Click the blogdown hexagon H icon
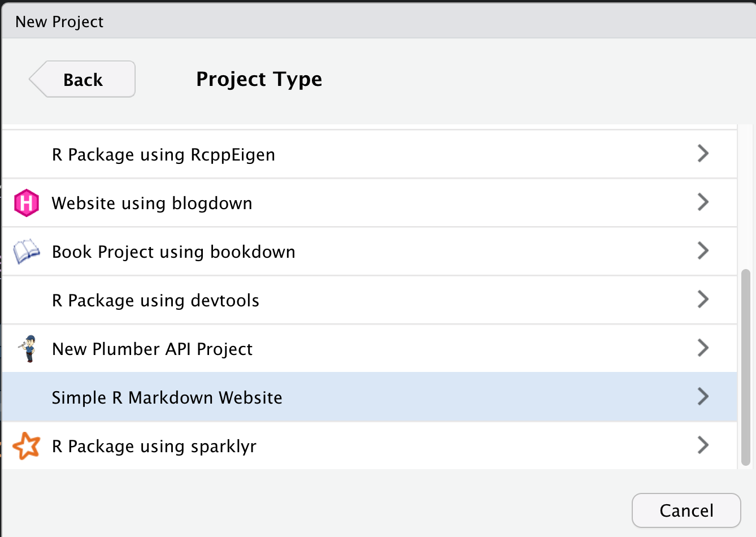This screenshot has width=756, height=537. click(x=26, y=203)
